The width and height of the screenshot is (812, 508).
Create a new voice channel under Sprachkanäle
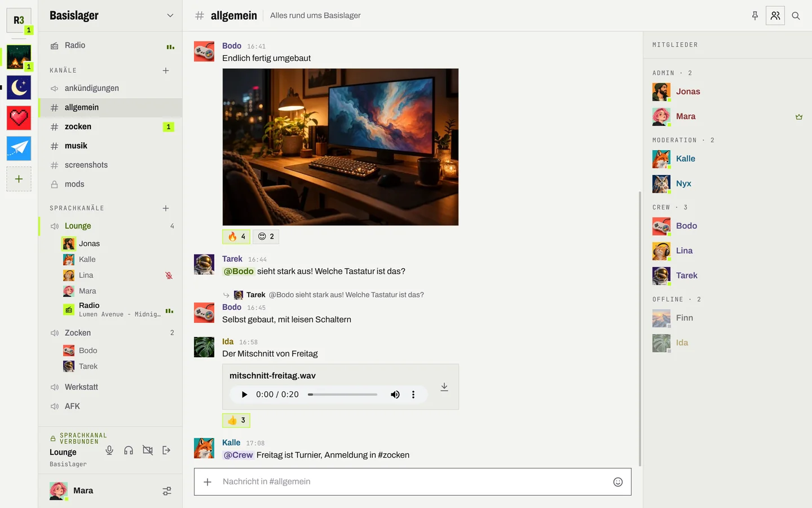(166, 208)
